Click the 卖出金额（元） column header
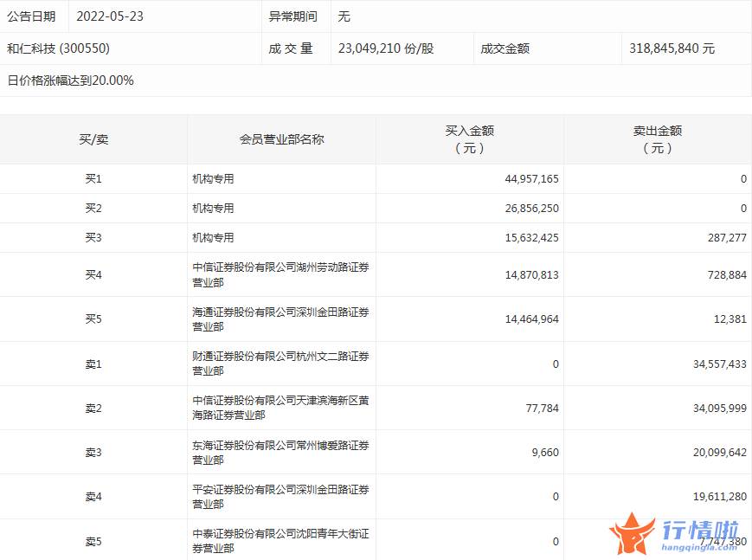 (658, 139)
